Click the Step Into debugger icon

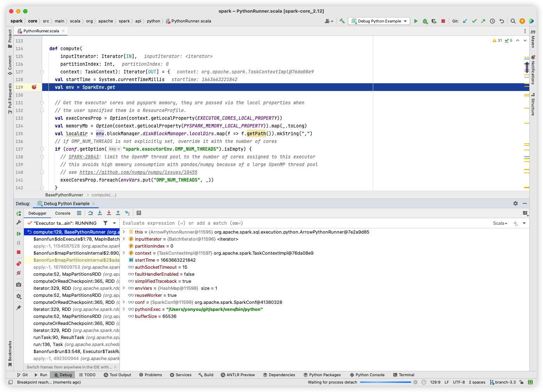(x=99, y=213)
